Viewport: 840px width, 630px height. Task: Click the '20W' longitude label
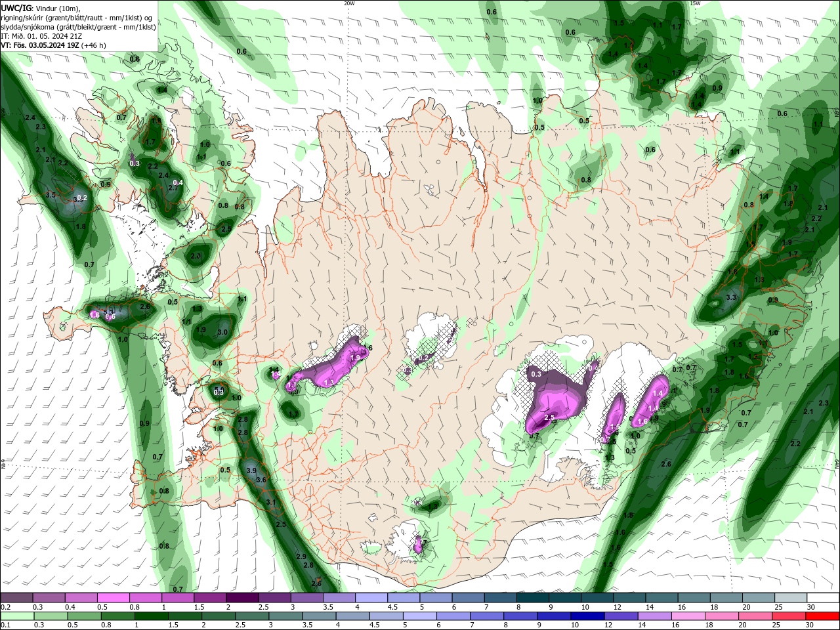[x=349, y=3]
